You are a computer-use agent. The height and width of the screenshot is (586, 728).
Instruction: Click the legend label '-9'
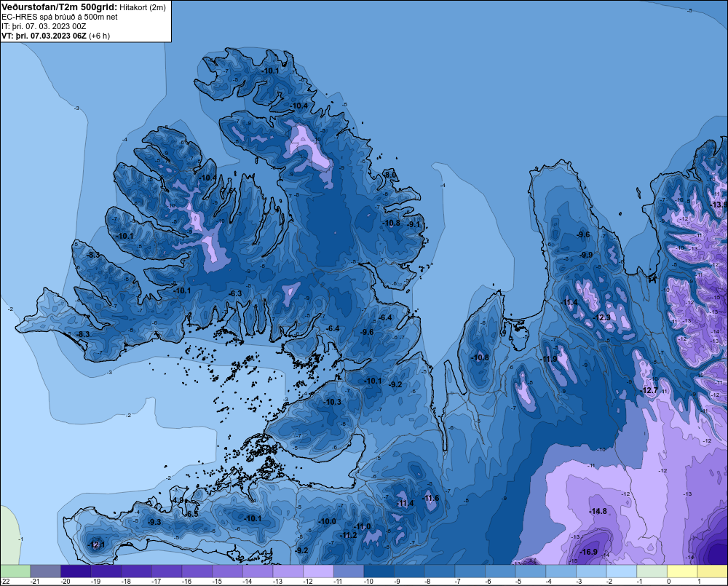(x=397, y=582)
